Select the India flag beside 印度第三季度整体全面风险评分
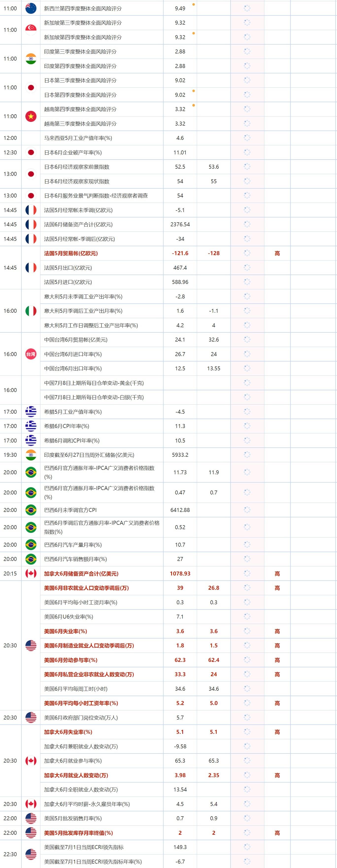337x868 pixels. (x=31, y=59)
